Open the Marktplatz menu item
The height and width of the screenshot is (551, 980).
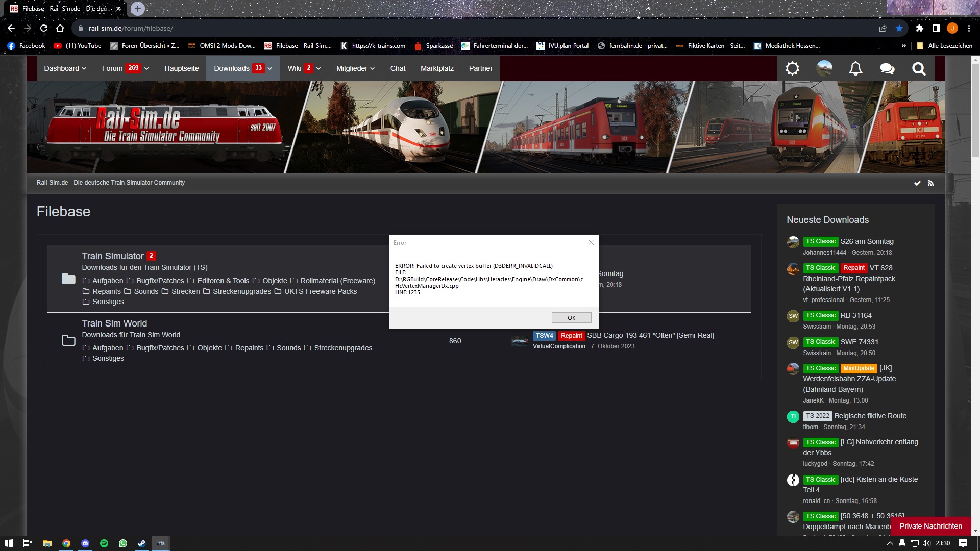tap(437, 68)
